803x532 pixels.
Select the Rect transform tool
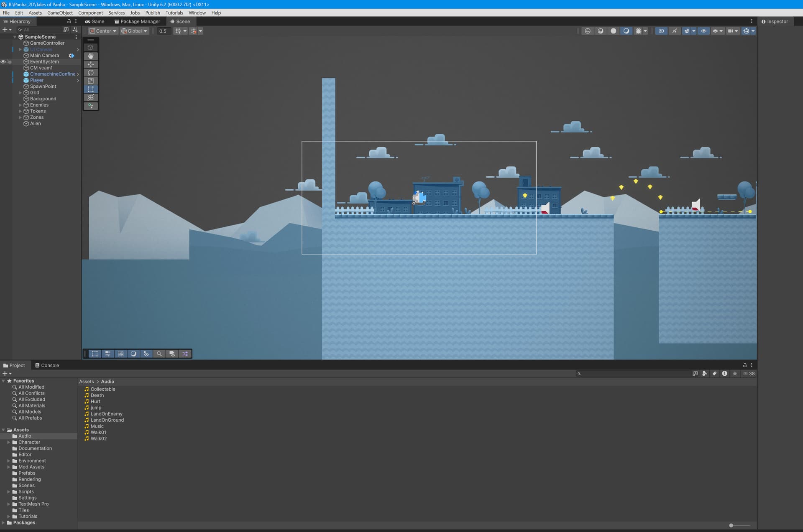[91, 89]
